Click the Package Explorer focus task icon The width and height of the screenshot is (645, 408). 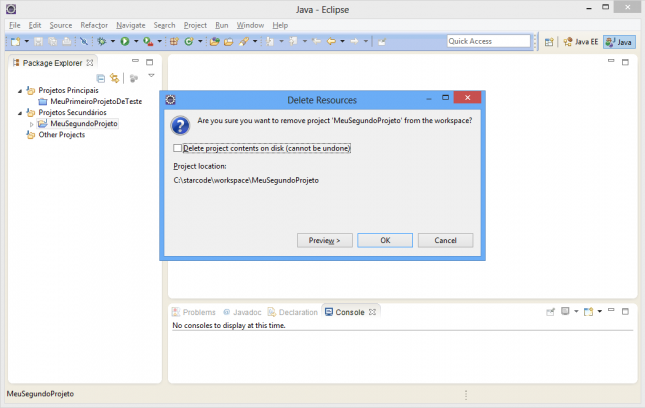pyautogui.click(x=134, y=78)
